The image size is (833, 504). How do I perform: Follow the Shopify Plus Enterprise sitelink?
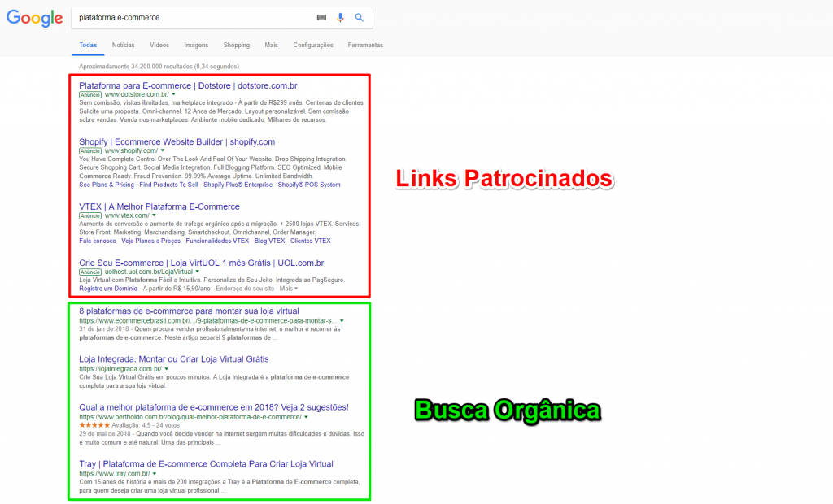pyautogui.click(x=238, y=185)
